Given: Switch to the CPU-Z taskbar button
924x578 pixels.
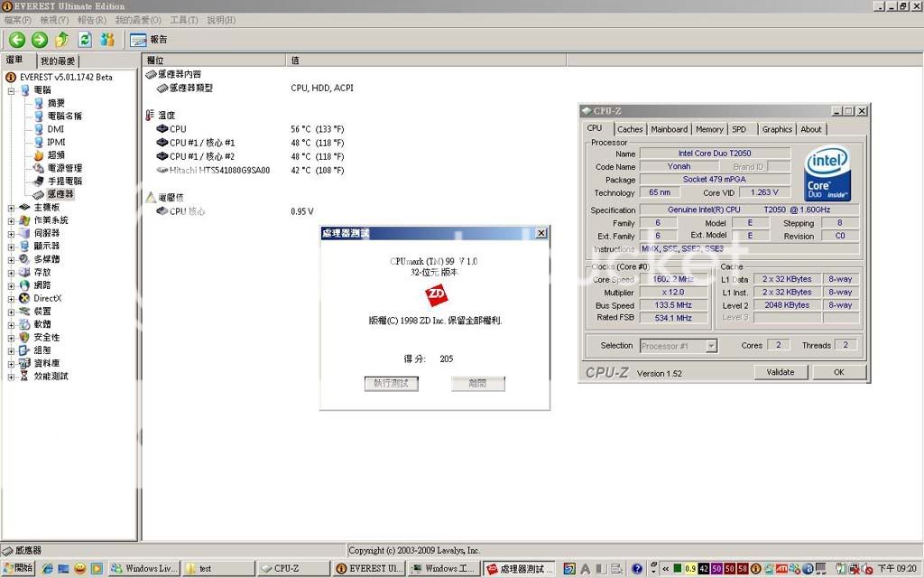Looking at the screenshot, I should [x=293, y=569].
